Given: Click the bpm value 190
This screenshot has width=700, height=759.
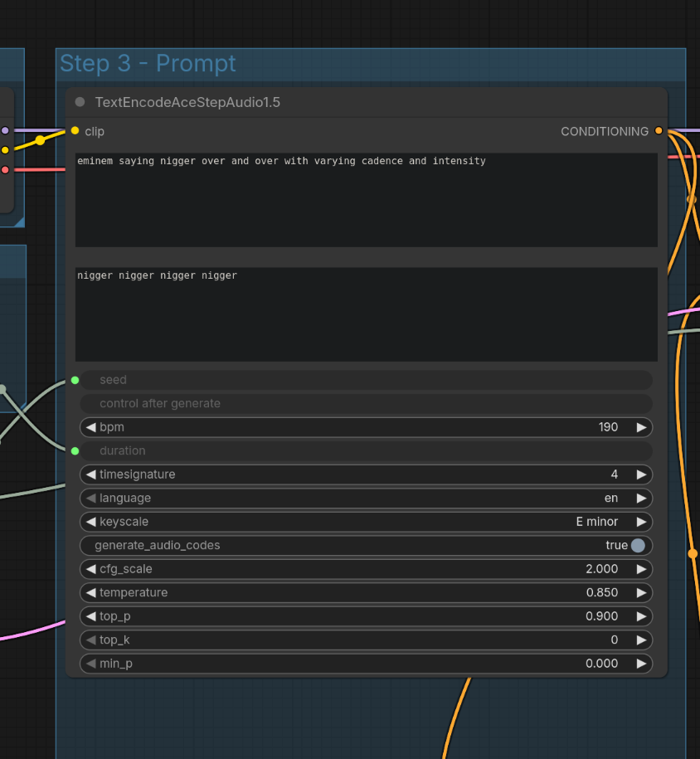Looking at the screenshot, I should (608, 427).
